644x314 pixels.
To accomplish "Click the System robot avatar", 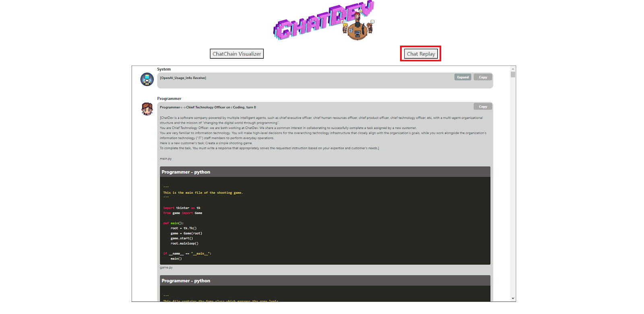I will coord(147,79).
